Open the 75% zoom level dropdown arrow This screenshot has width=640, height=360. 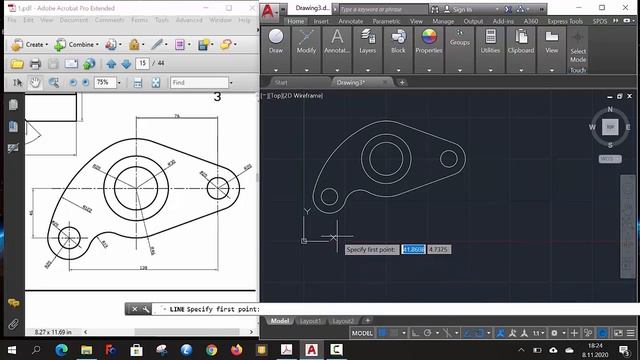coord(119,83)
